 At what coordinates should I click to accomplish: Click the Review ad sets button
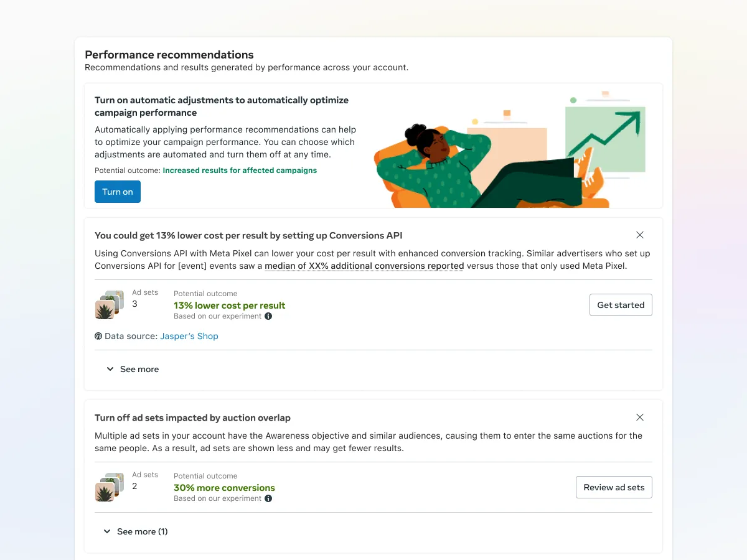[x=614, y=487]
